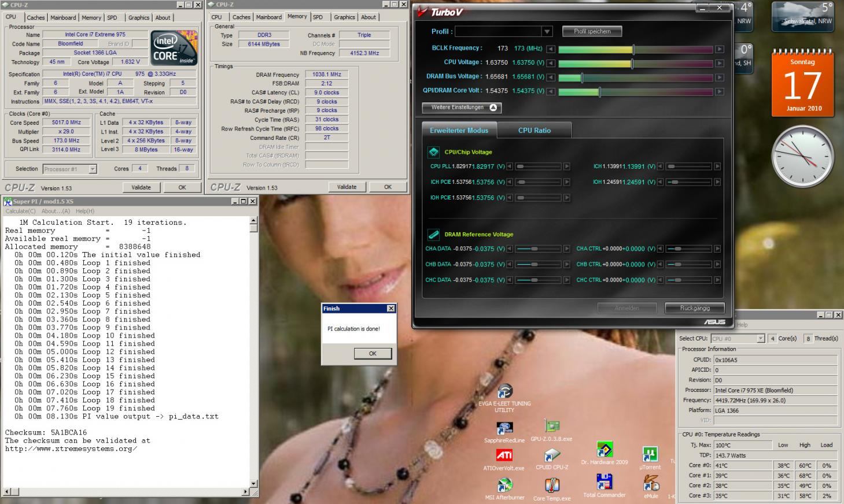Click Validate in the CPU-Z Memory window
Image resolution: width=844 pixels, height=504 pixels.
pos(347,187)
